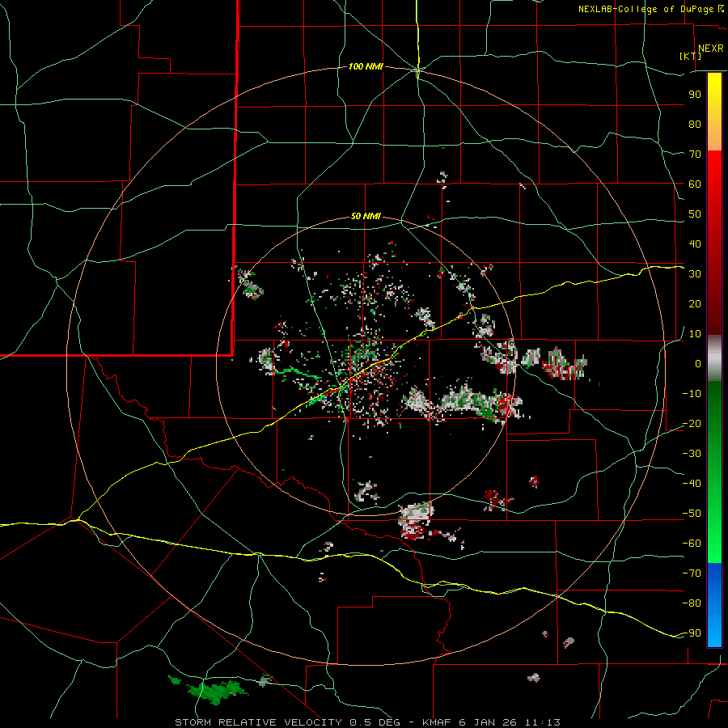The width and height of the screenshot is (728, 728).
Task: Select the Storm Relative Velocity caption text
Action: 367,722
